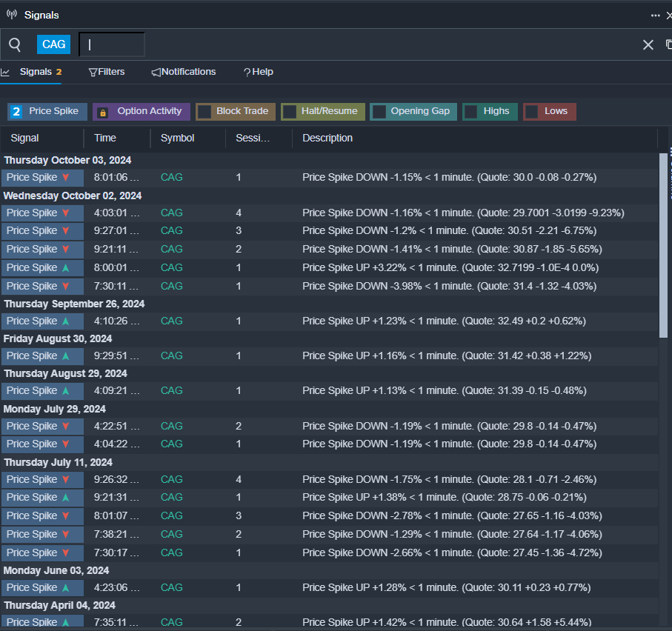Toggle the Price Spike filter
The height and width of the screenshot is (631, 672).
point(47,111)
